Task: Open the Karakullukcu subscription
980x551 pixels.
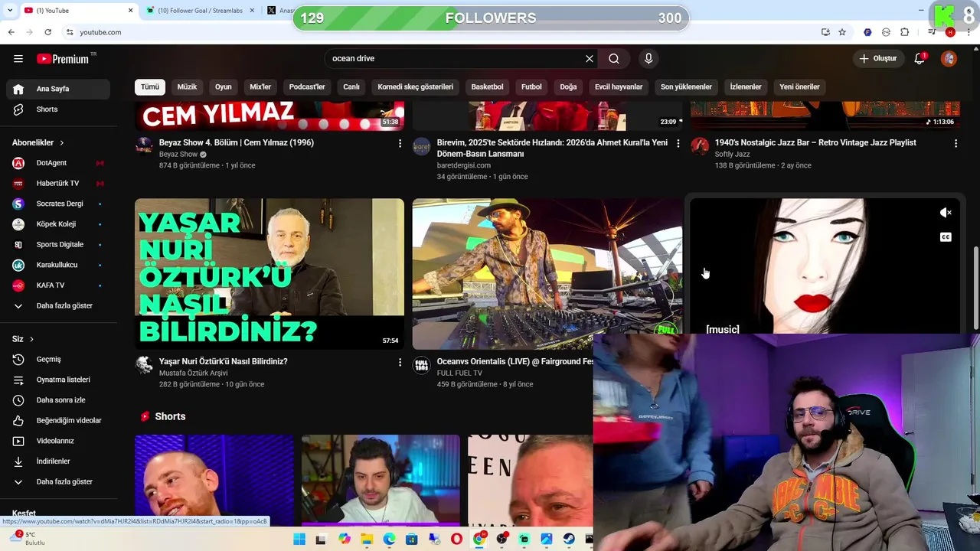Action: (58, 265)
